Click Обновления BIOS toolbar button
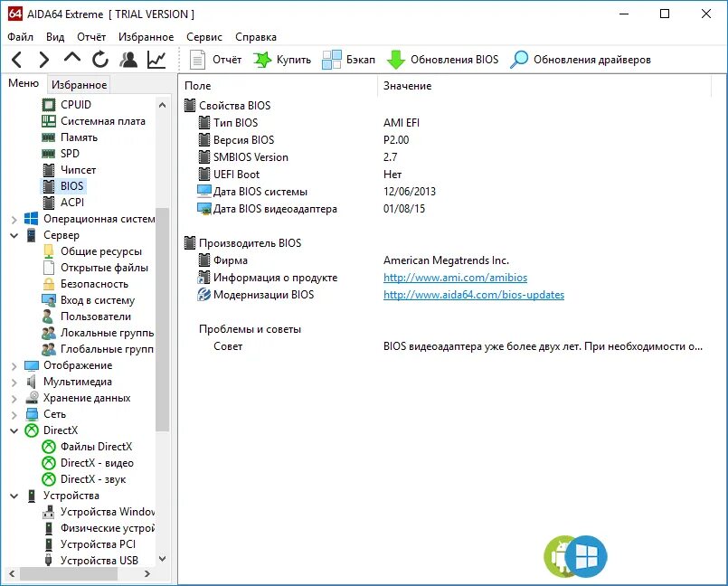Viewport: 728px width, 586px height. pos(442,60)
